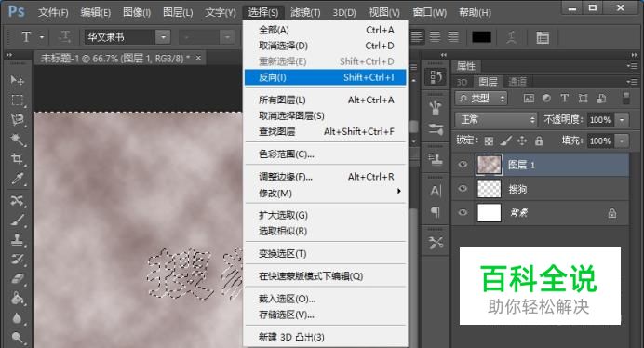Expand 修改(M) submenu
The image size is (644, 348).
(x=326, y=194)
